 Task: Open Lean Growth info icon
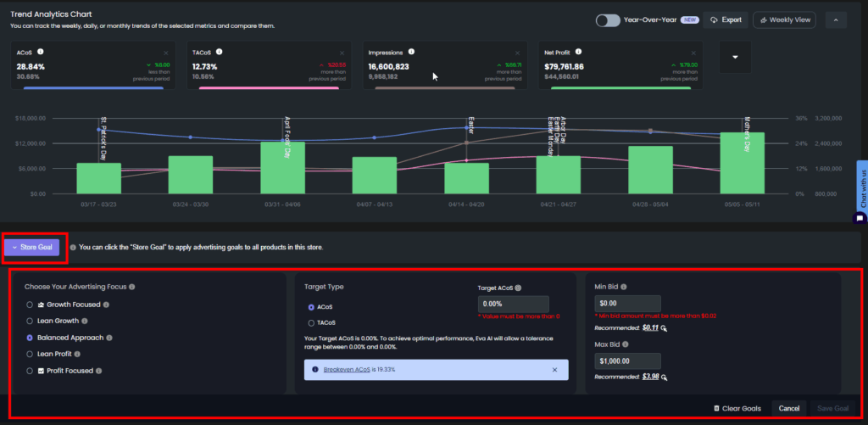point(85,321)
